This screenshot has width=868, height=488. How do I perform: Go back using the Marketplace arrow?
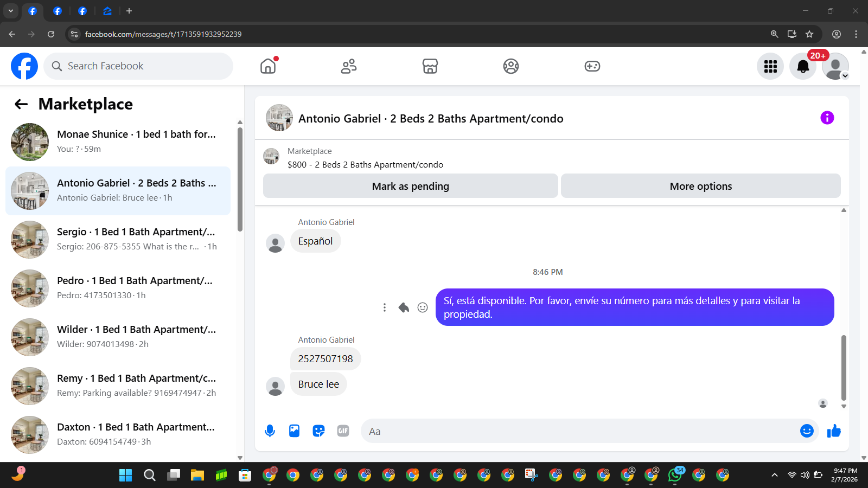pyautogui.click(x=21, y=104)
